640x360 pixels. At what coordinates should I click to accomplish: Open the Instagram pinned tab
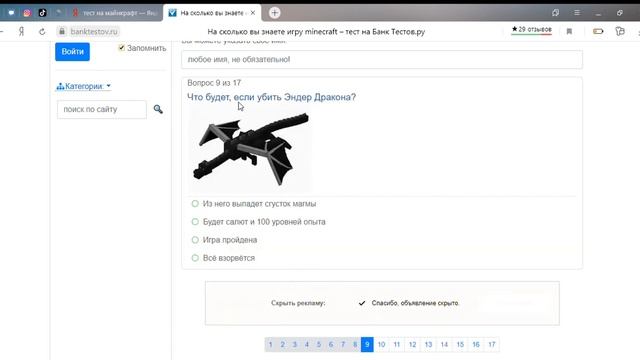point(27,13)
